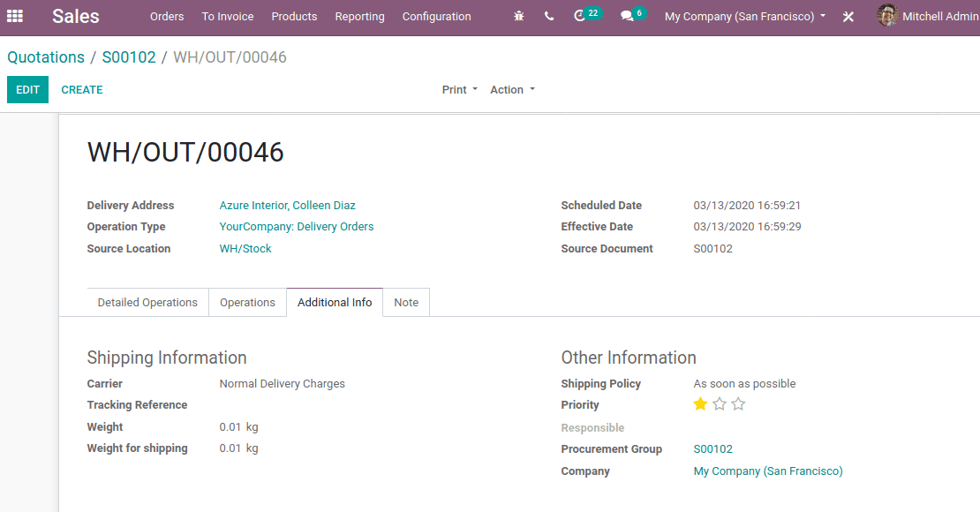Click Mitchell Admin user name
The height and width of the screenshot is (512, 980).
coord(940,16)
